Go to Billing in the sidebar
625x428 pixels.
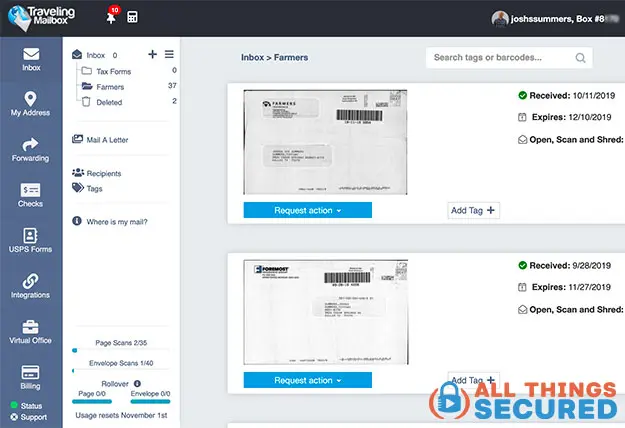coord(30,377)
